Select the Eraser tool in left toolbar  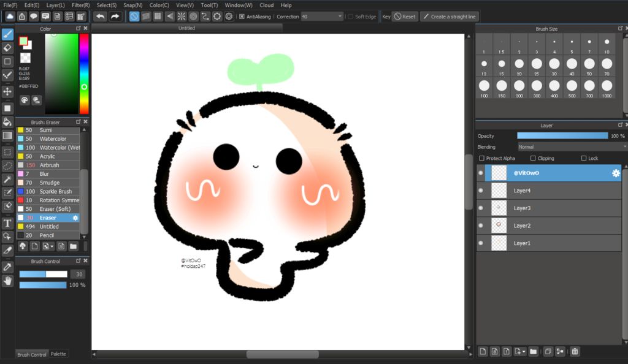7,48
